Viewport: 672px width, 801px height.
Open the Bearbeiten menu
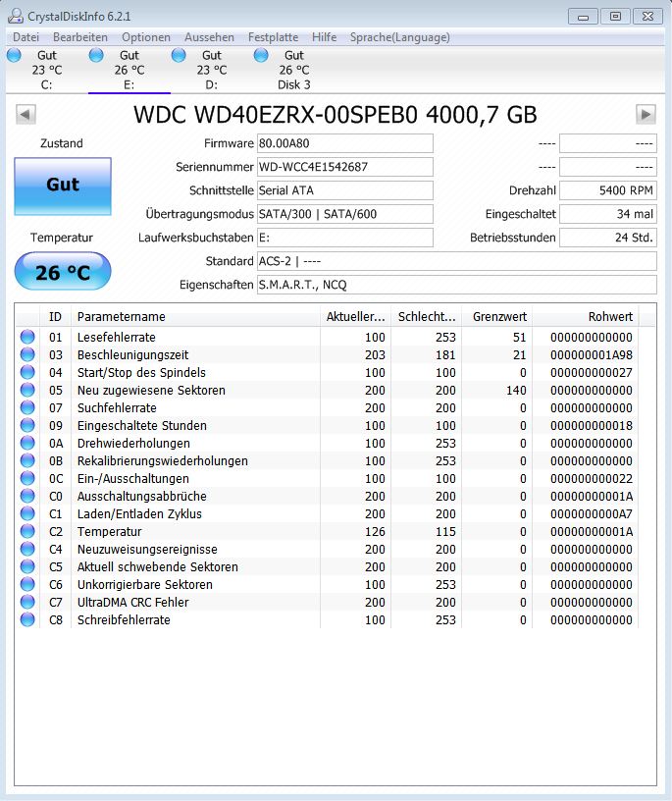tap(80, 37)
